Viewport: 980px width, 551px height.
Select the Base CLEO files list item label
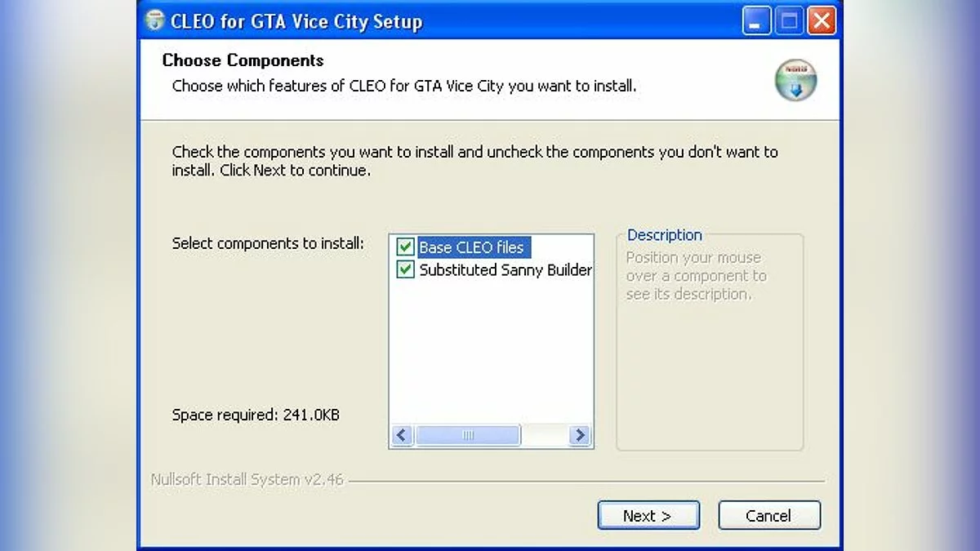tap(471, 247)
